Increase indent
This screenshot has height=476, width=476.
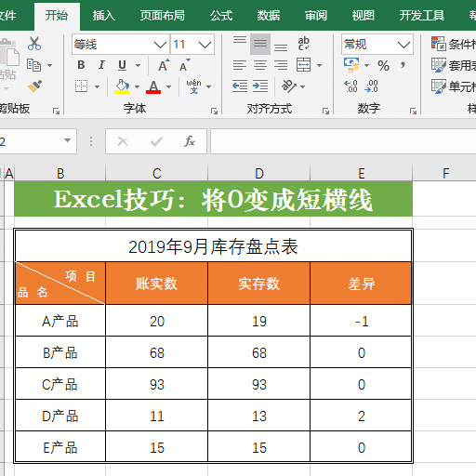click(260, 86)
